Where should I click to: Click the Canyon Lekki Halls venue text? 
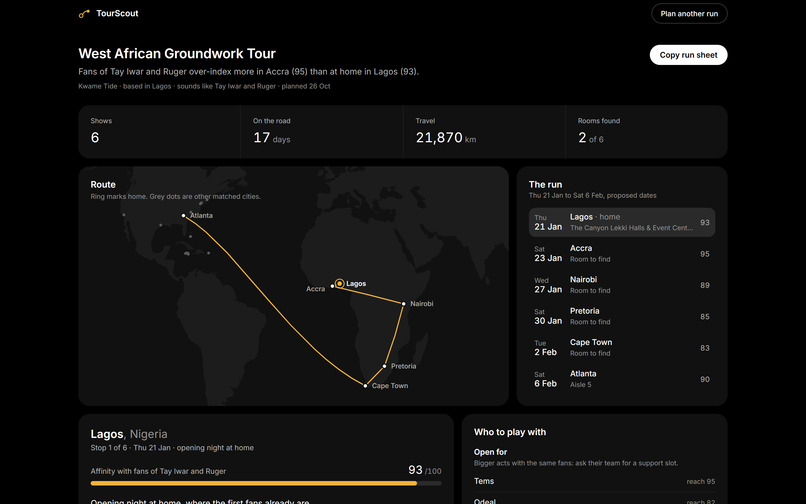pos(632,228)
